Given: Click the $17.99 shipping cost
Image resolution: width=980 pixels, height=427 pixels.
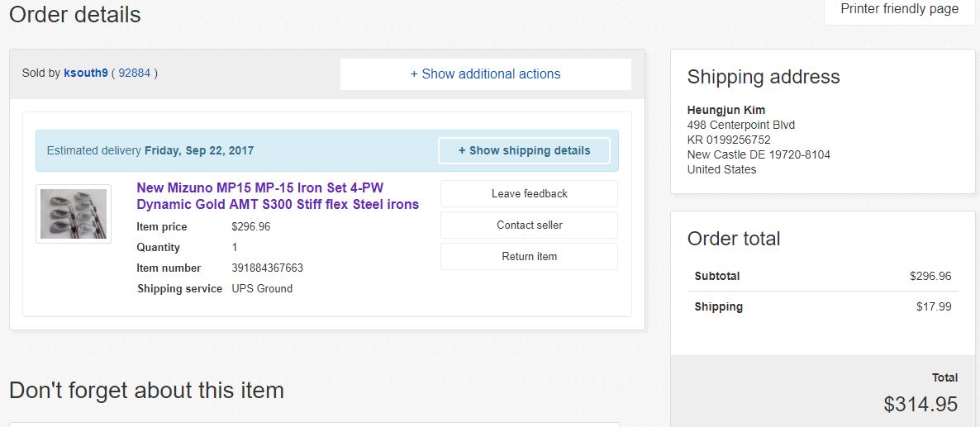Looking at the screenshot, I should coord(934,306).
